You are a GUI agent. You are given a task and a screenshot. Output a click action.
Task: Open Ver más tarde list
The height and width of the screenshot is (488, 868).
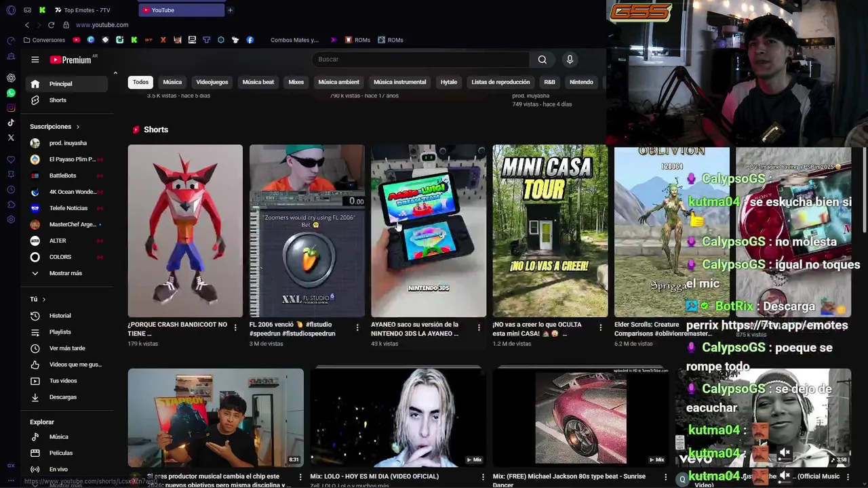66,348
